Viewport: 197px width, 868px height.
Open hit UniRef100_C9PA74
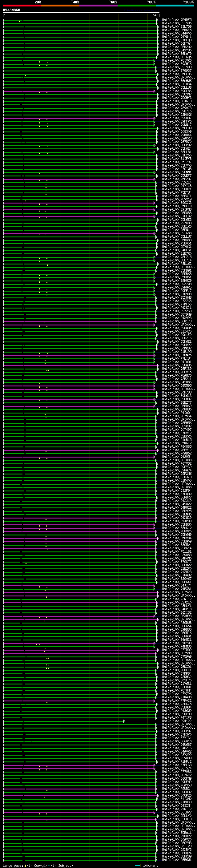(x=177, y=470)
